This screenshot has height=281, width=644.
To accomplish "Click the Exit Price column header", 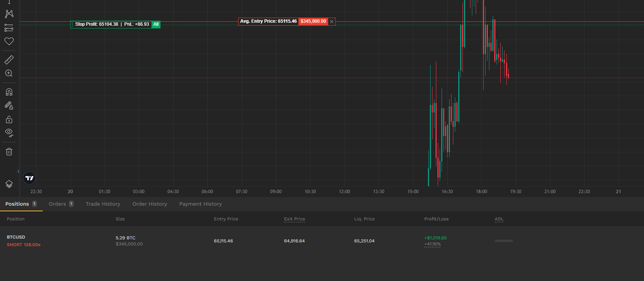I will click(294, 219).
